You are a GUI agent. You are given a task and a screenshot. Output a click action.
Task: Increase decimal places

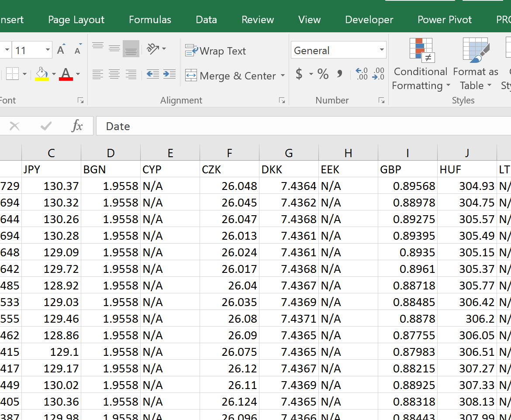pos(361,74)
